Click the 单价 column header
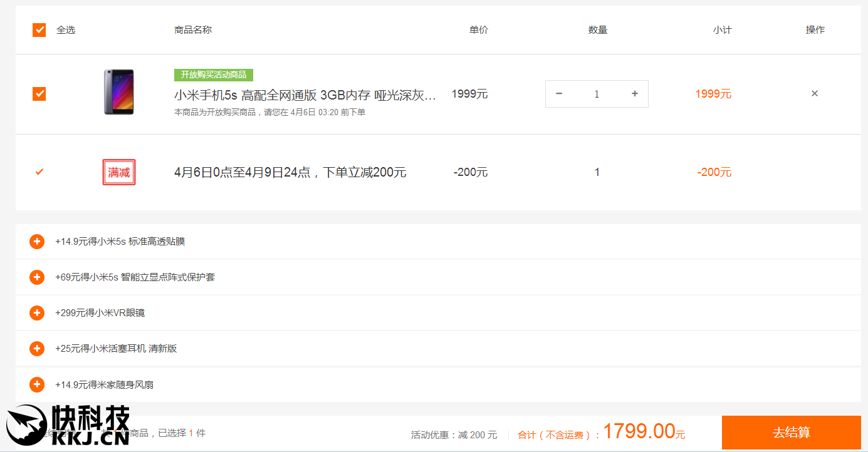Image resolution: width=868 pixels, height=452 pixels. click(x=479, y=30)
